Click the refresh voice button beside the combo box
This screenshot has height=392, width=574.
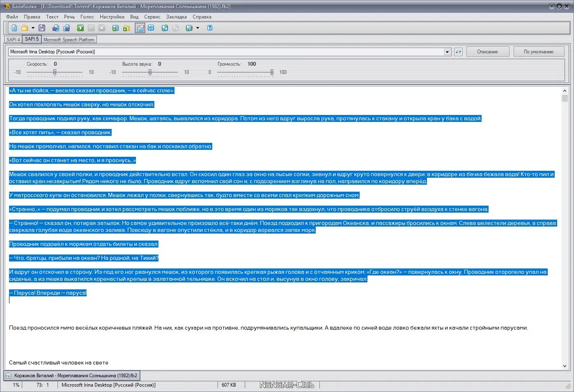pos(458,52)
